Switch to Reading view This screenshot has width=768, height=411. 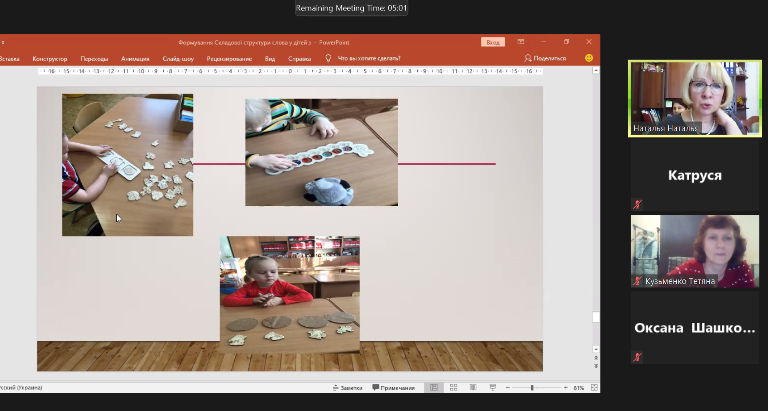(x=473, y=387)
